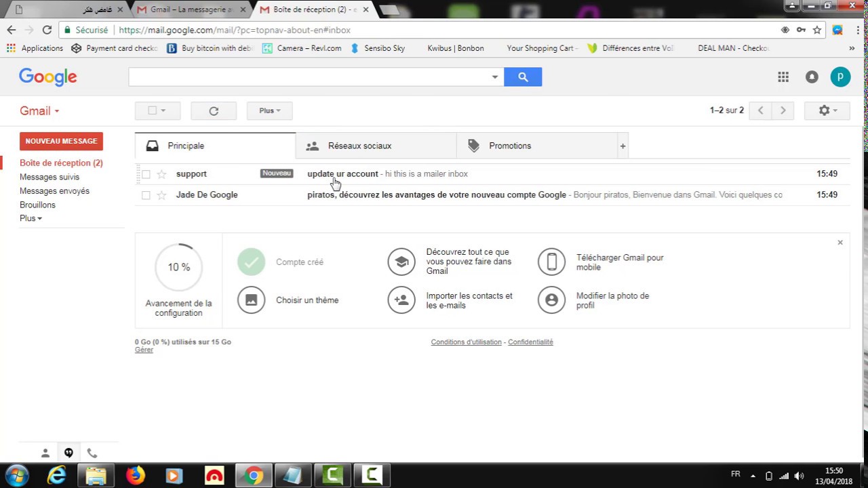Click Gérer storage link

144,350
